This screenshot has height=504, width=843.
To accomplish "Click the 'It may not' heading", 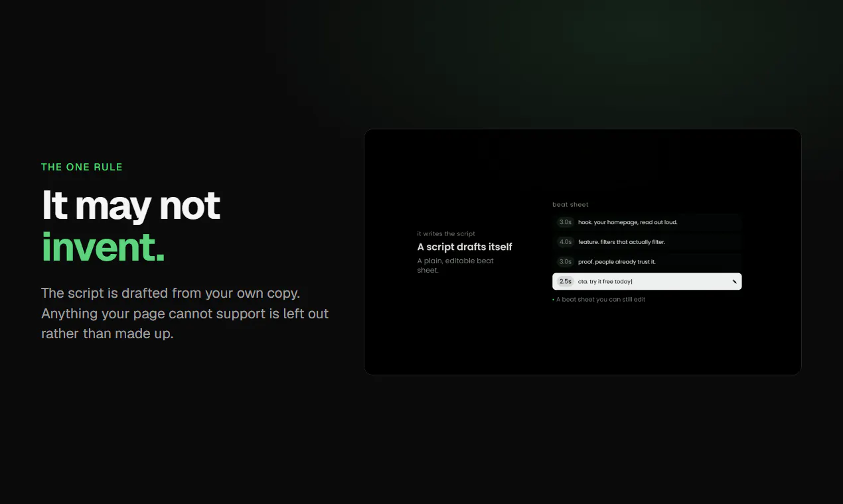I will point(131,205).
